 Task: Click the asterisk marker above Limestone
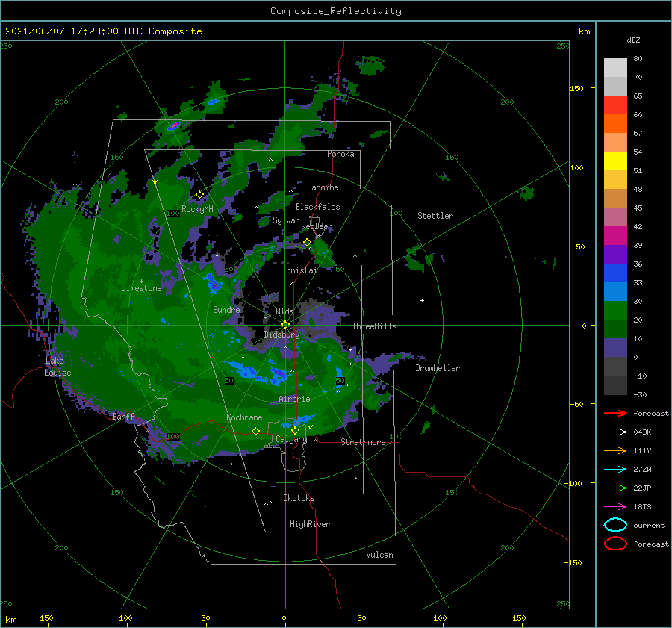(x=141, y=282)
